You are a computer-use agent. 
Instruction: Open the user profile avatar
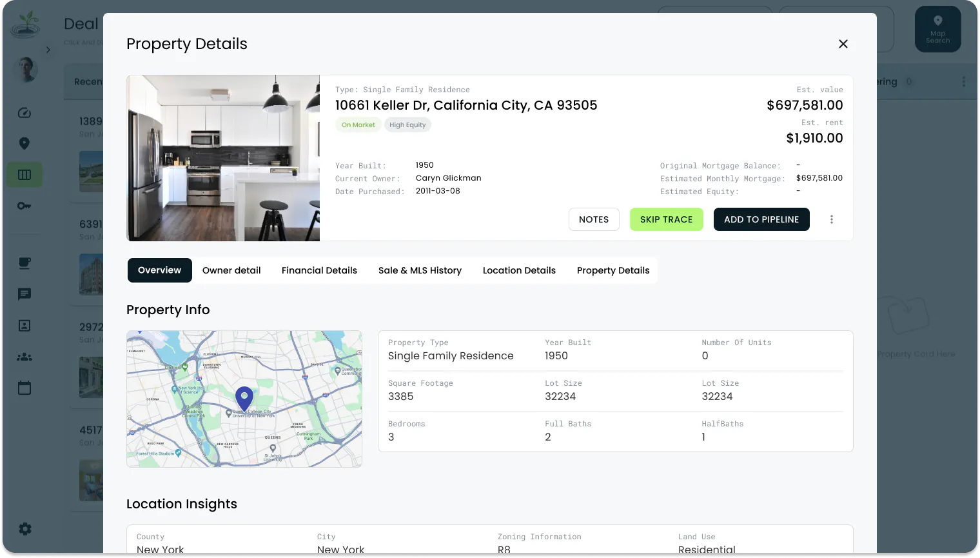pos(26,69)
